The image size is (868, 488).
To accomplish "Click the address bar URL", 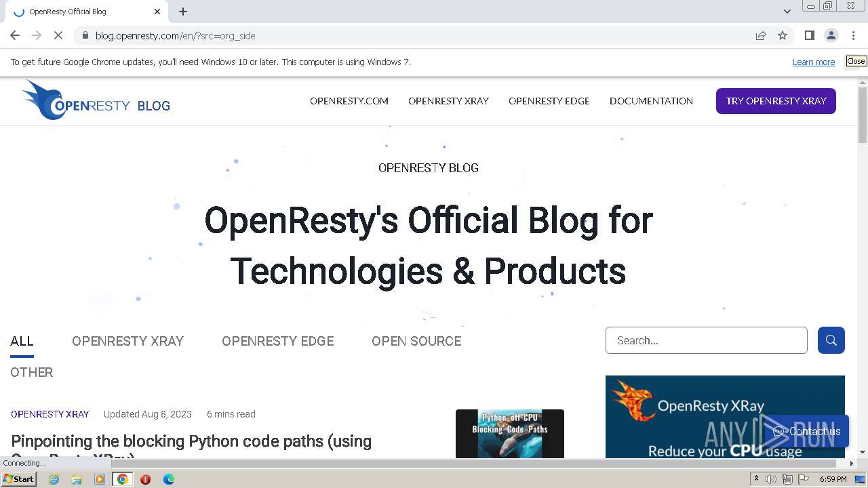I will (175, 36).
